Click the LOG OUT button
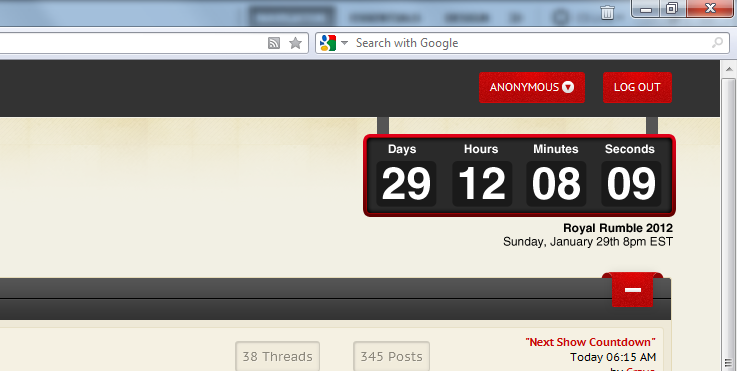This screenshot has height=371, width=737. click(x=637, y=87)
